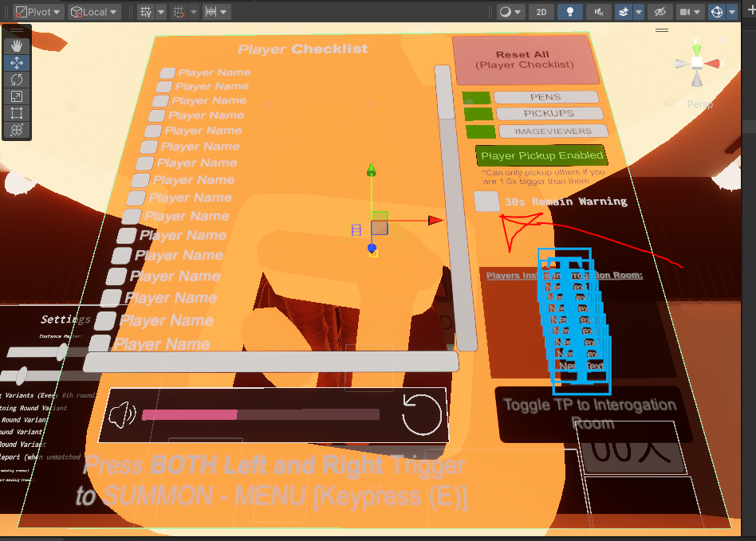
Task: Click the PENS button
Action: [546, 97]
